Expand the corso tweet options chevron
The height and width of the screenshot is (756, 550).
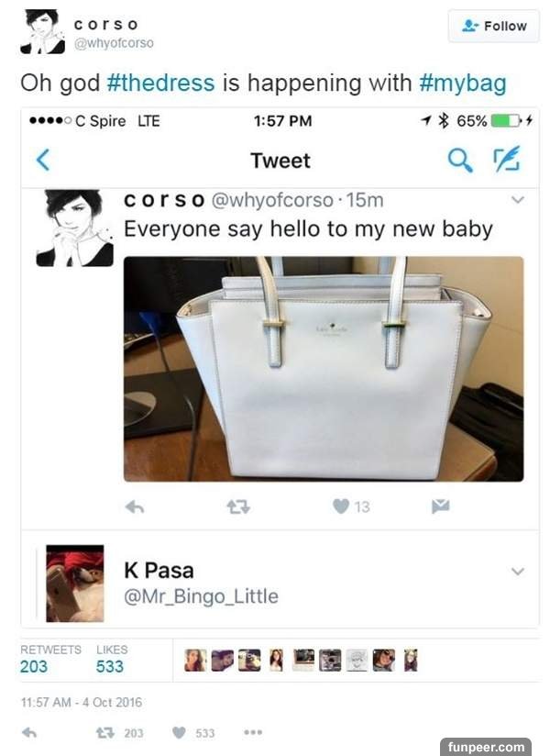(517, 199)
